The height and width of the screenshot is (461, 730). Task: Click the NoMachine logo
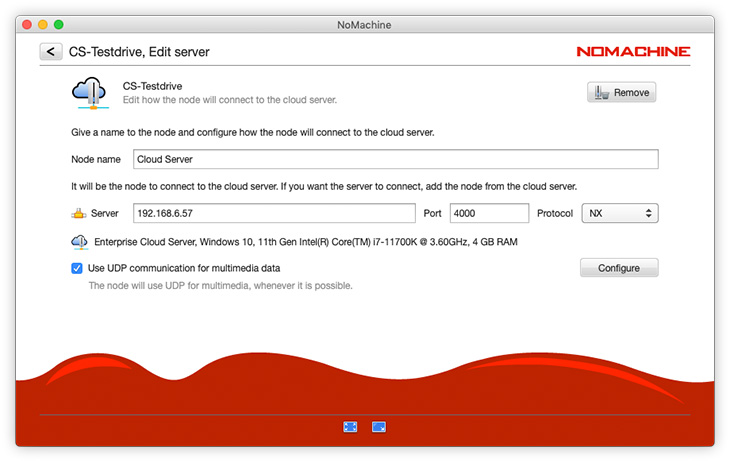tap(632, 51)
